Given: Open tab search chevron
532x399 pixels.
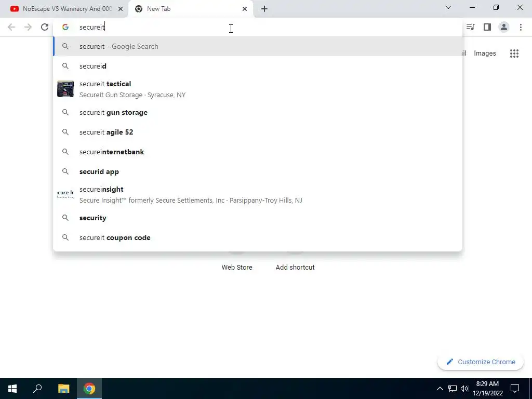Looking at the screenshot, I should point(448,7).
